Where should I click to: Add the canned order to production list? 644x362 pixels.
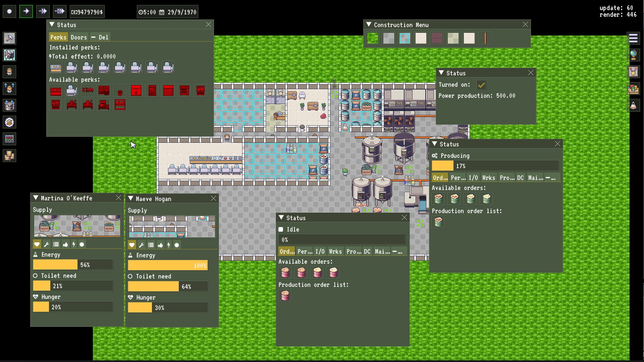click(438, 199)
